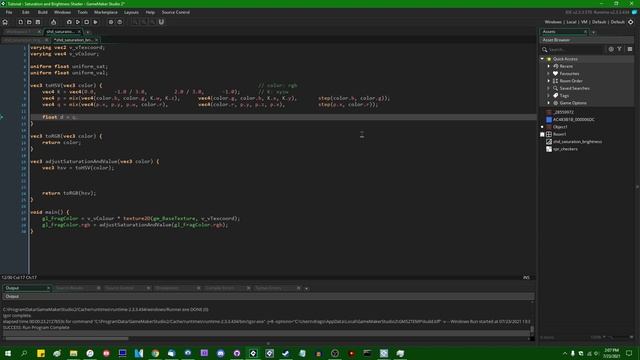Click the spr_checkers sprite asset icon
This screenshot has height=360, width=640.
coord(549,149)
